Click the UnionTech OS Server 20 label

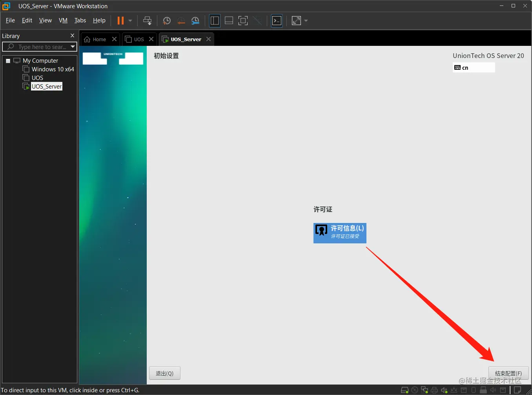tap(488, 56)
